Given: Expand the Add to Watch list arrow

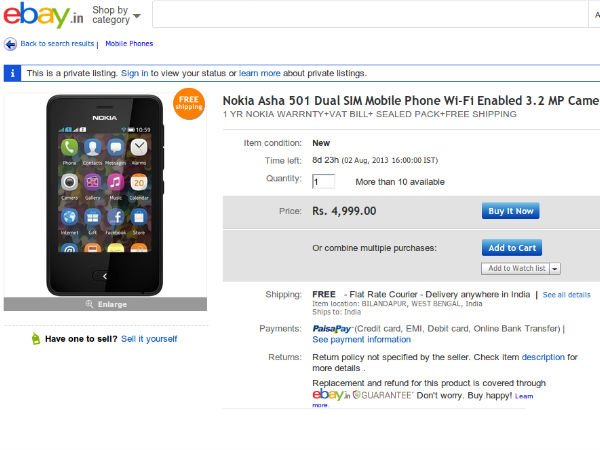Looking at the screenshot, I should [555, 268].
